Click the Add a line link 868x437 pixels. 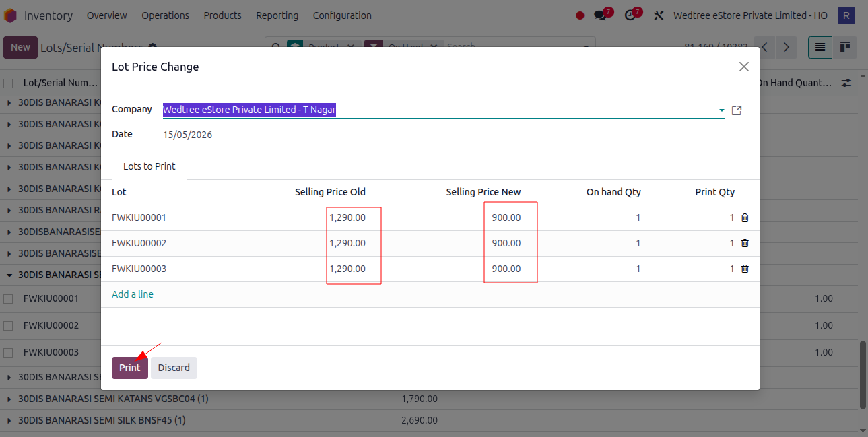tap(133, 294)
